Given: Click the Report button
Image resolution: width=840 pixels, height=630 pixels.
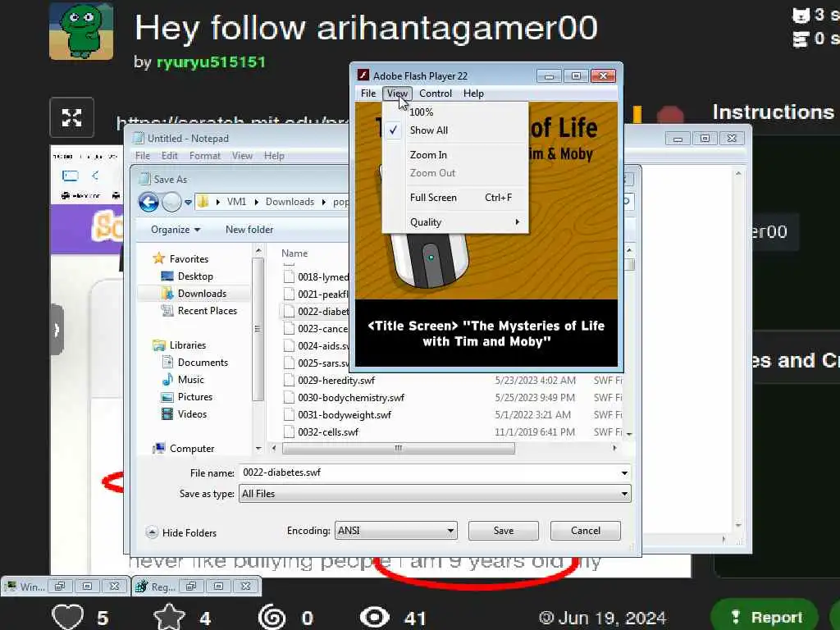Looking at the screenshot, I should tap(765, 617).
